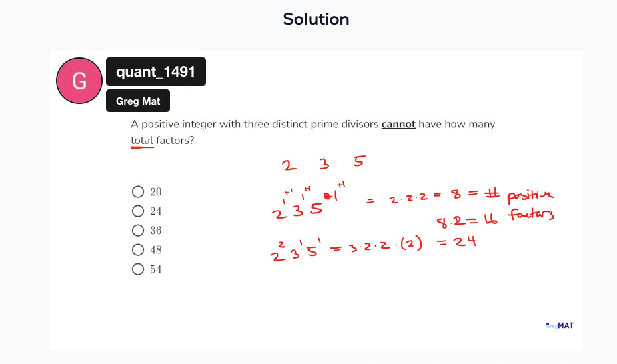Click the red-underlined word total

point(142,140)
